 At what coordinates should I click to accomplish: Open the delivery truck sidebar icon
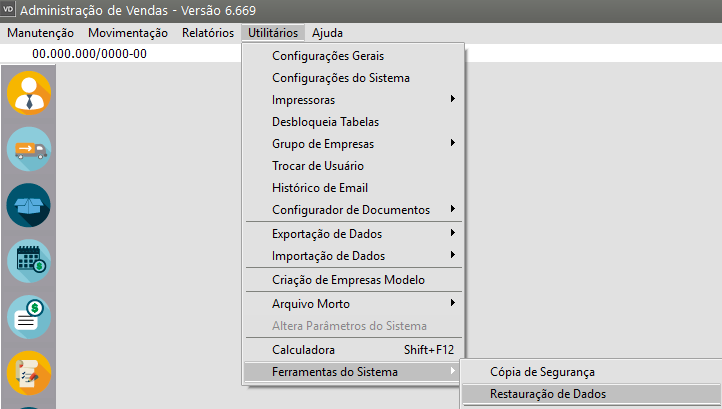[28, 150]
